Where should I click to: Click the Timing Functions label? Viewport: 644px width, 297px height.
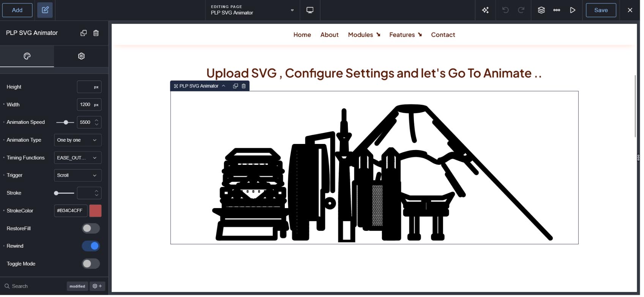(x=26, y=158)
